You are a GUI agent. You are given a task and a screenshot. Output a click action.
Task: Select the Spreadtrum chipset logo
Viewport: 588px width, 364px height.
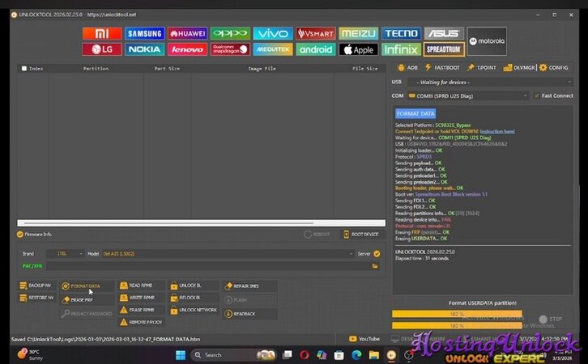[445, 49]
